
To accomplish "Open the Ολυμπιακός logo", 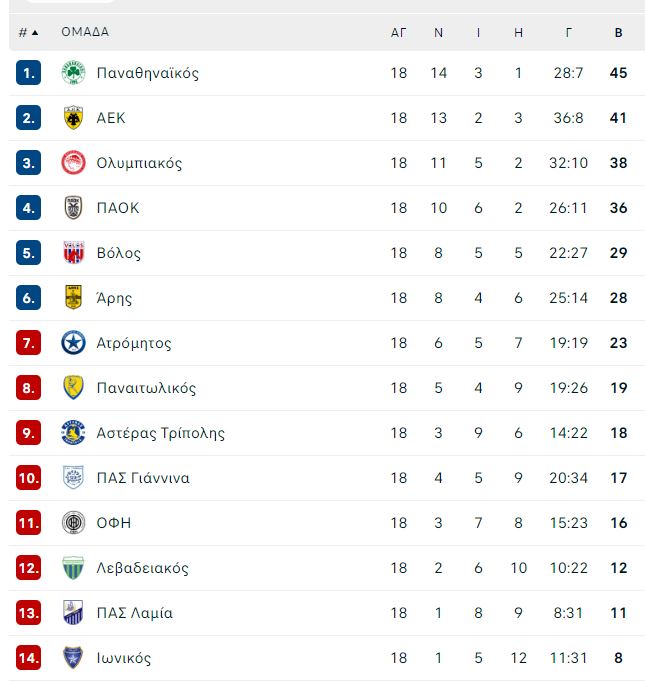I will (x=73, y=163).
